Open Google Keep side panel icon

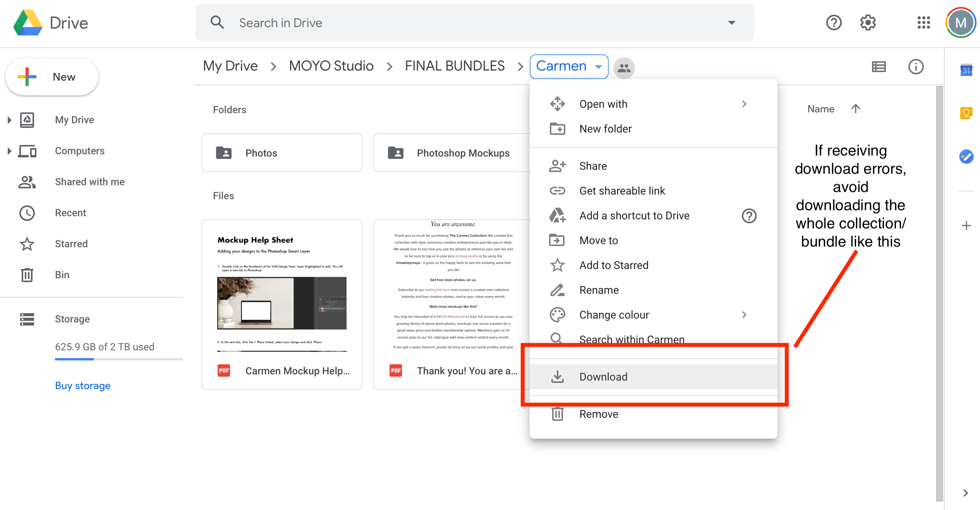[x=966, y=113]
